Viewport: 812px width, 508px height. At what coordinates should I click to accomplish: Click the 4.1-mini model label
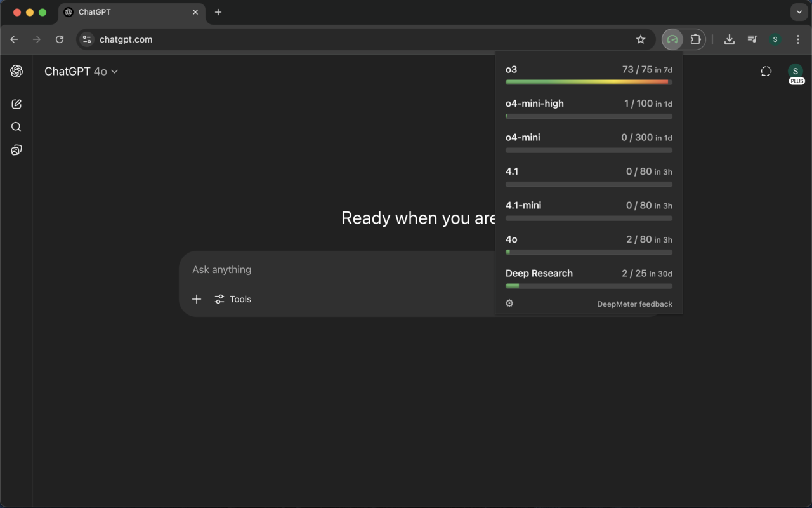(x=523, y=205)
